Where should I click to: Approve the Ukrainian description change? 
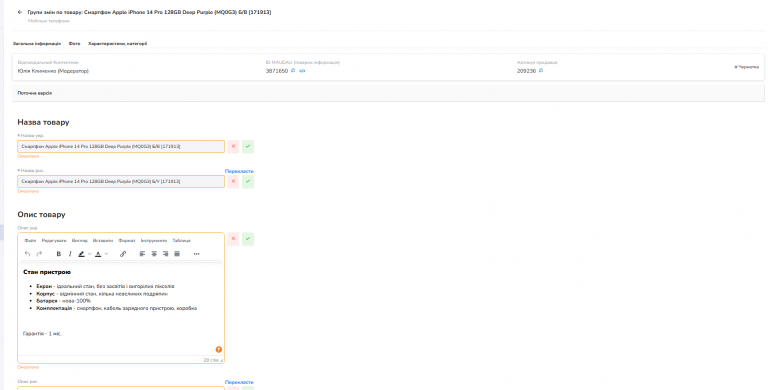(x=248, y=239)
